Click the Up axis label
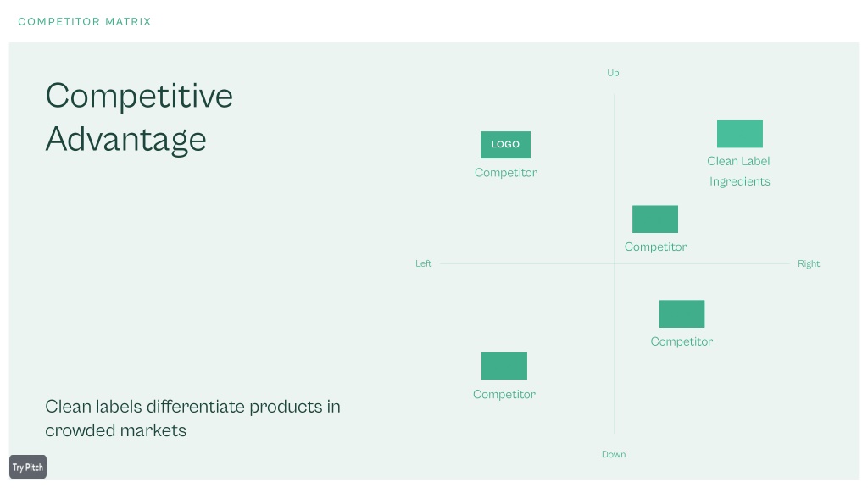 [613, 73]
